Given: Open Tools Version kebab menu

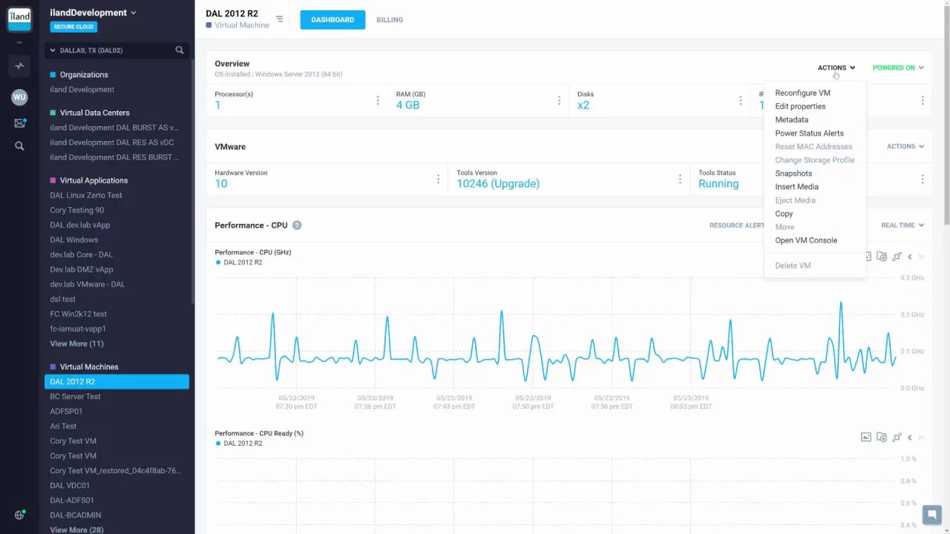Looking at the screenshot, I should tap(680, 179).
